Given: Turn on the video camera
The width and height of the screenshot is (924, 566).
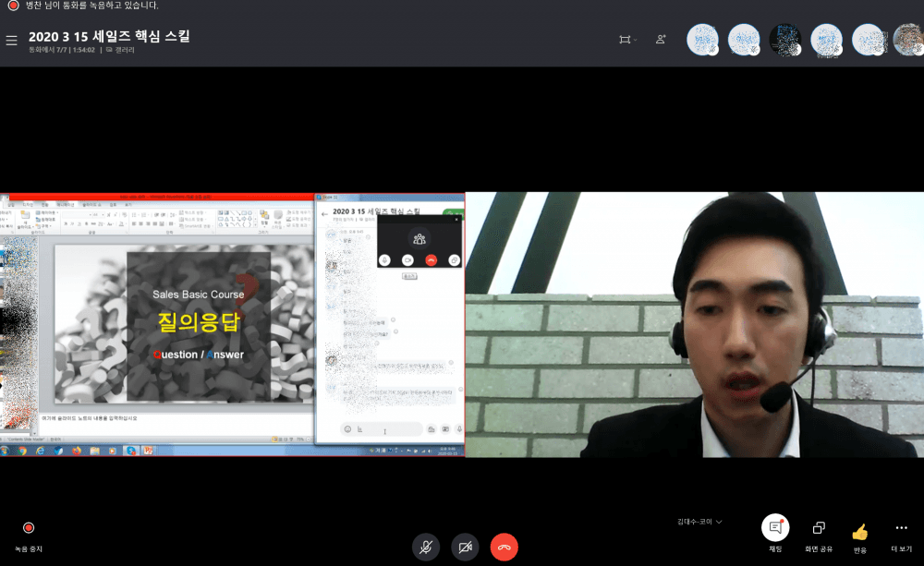Looking at the screenshot, I should (x=465, y=547).
